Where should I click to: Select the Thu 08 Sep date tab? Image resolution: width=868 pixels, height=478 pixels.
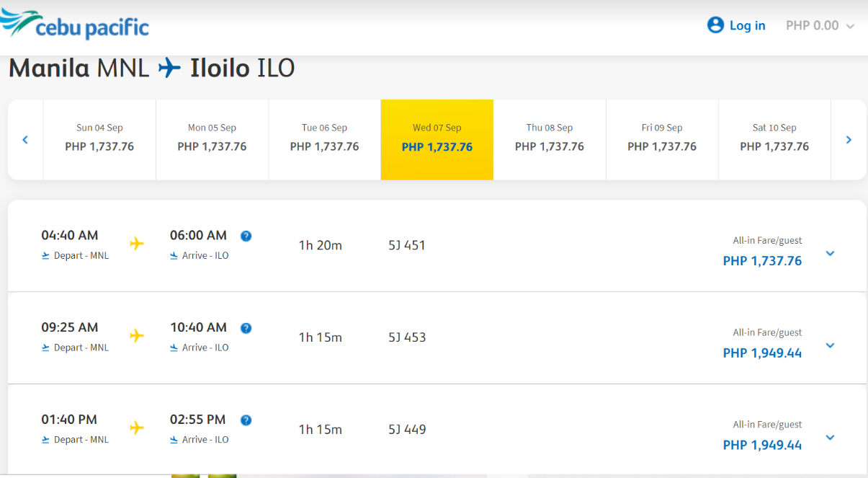point(550,139)
